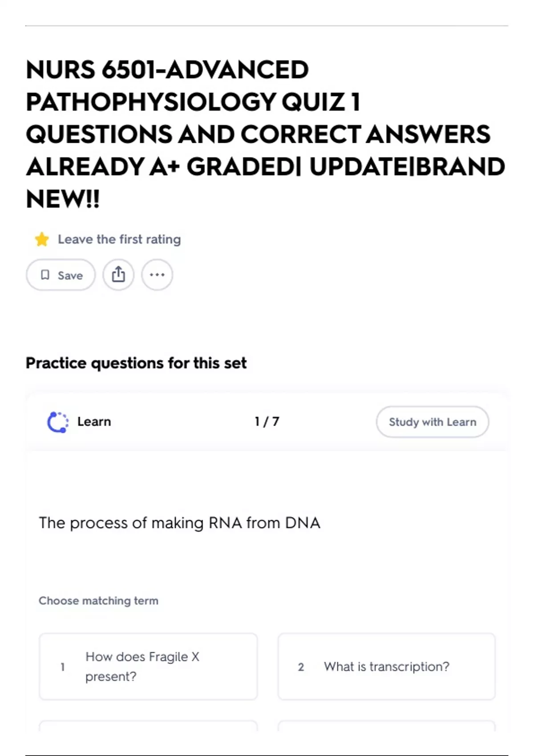534x756 pixels.
Task: Select the Learn label text
Action: [94, 422]
